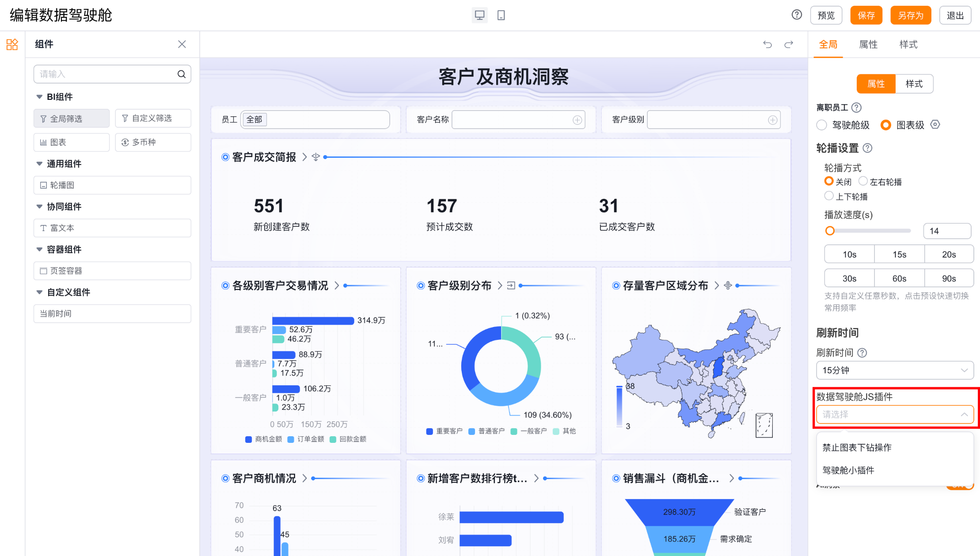This screenshot has height=556, width=980.
Task: Select 左右轮播 carousel mode
Action: coord(863,181)
